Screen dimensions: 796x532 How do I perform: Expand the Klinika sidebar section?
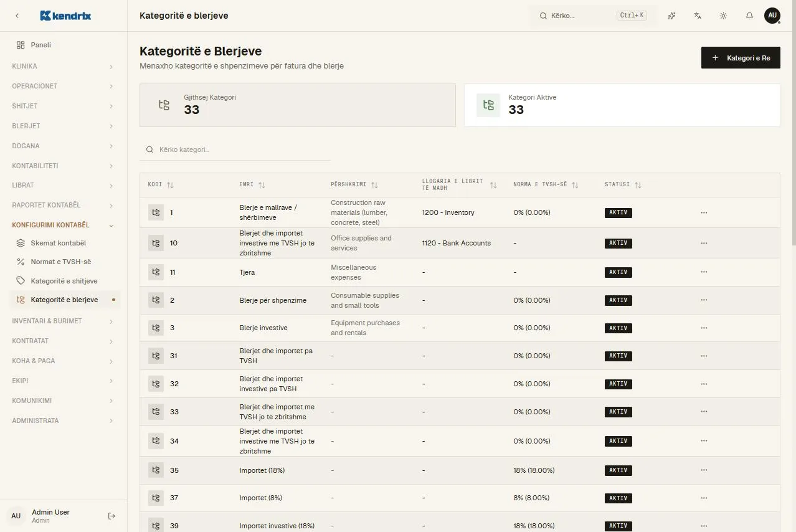63,66
